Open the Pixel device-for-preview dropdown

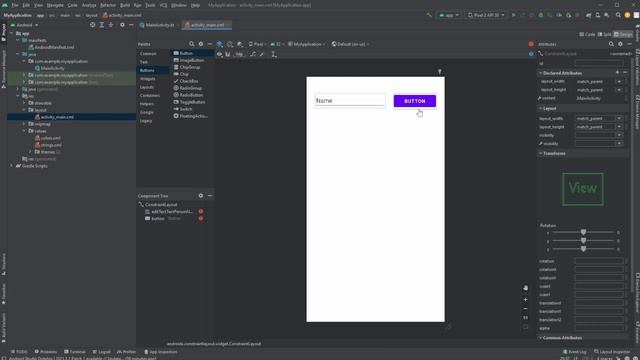257,44
